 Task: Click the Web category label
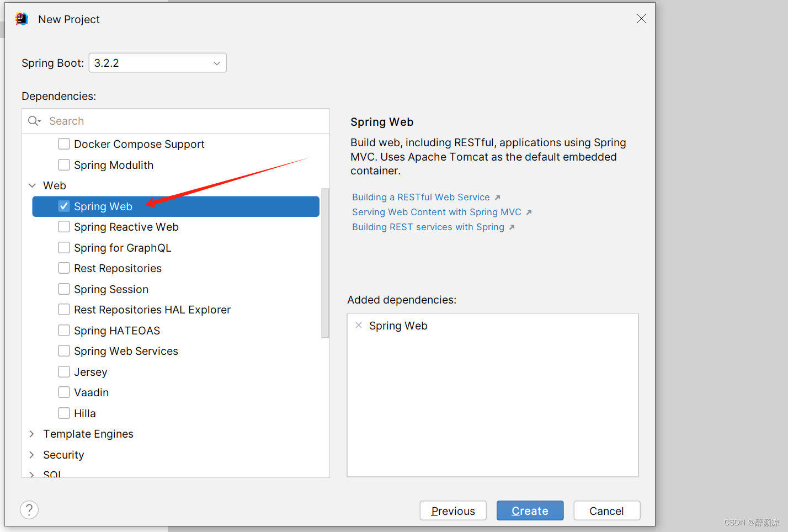[55, 185]
